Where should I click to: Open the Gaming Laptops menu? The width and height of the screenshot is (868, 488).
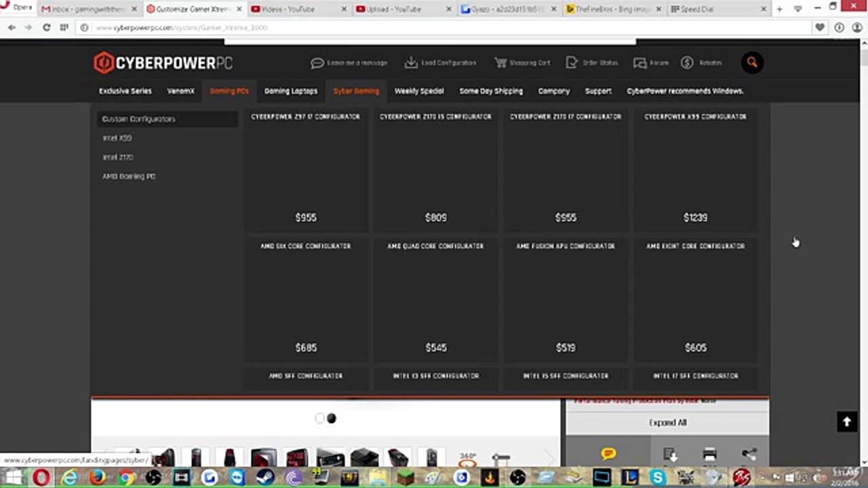[x=291, y=91]
